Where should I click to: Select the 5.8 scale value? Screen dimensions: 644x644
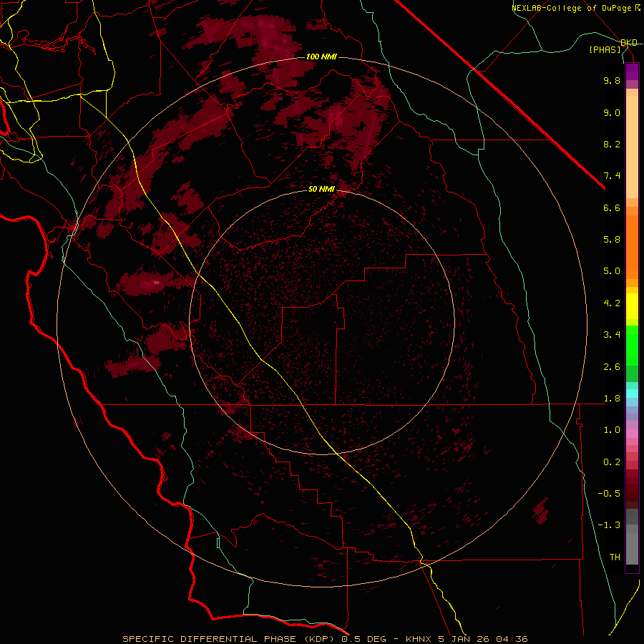point(612,240)
